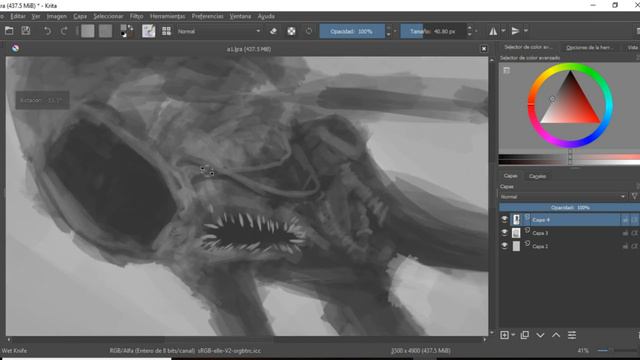Toggle alpha lock on Capa 4
Screen dimensions: 640x360
(634, 220)
